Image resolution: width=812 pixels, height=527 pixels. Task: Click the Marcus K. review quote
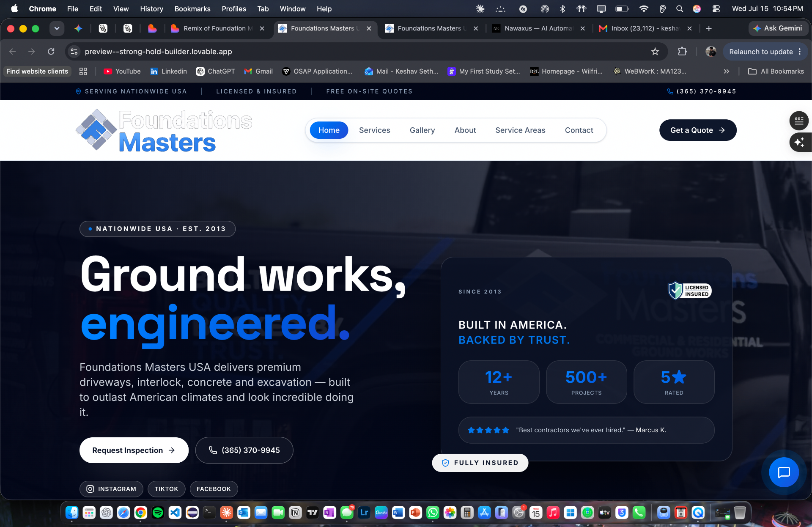point(587,430)
